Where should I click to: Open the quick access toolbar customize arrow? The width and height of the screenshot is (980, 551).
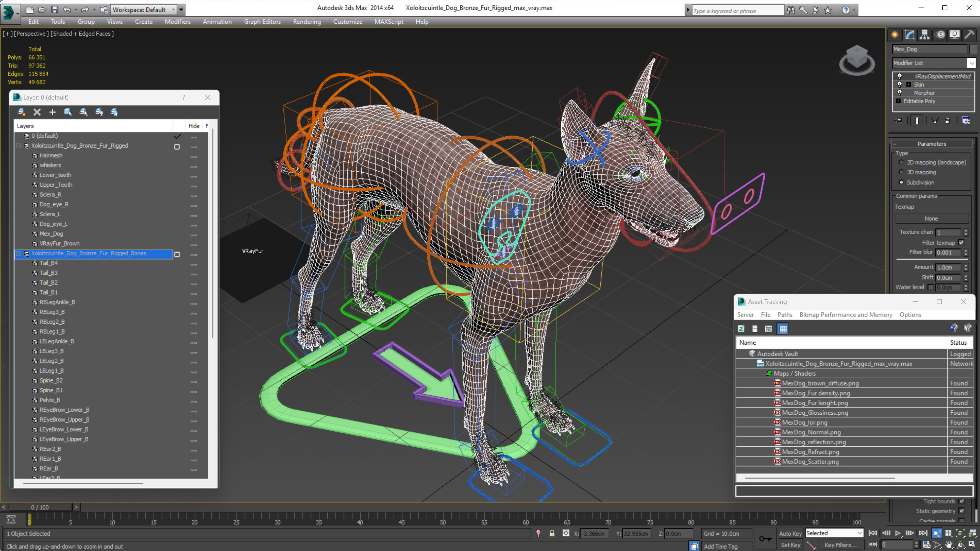181,10
